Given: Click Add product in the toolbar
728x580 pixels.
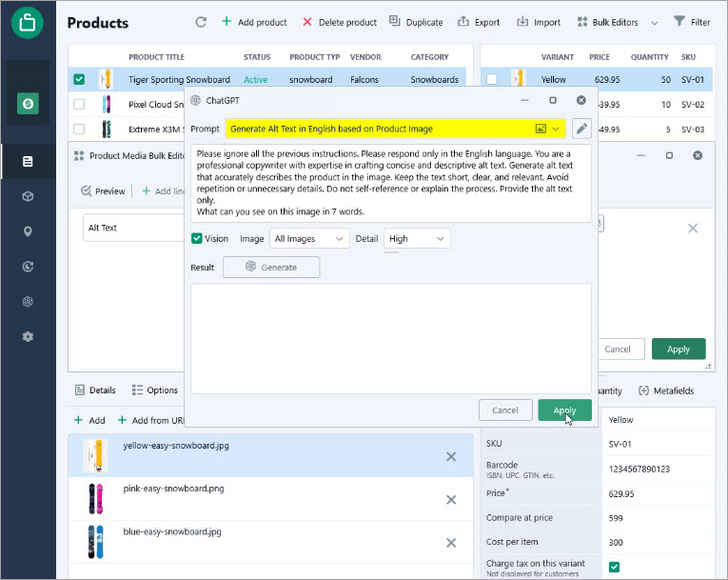Looking at the screenshot, I should click(x=254, y=22).
